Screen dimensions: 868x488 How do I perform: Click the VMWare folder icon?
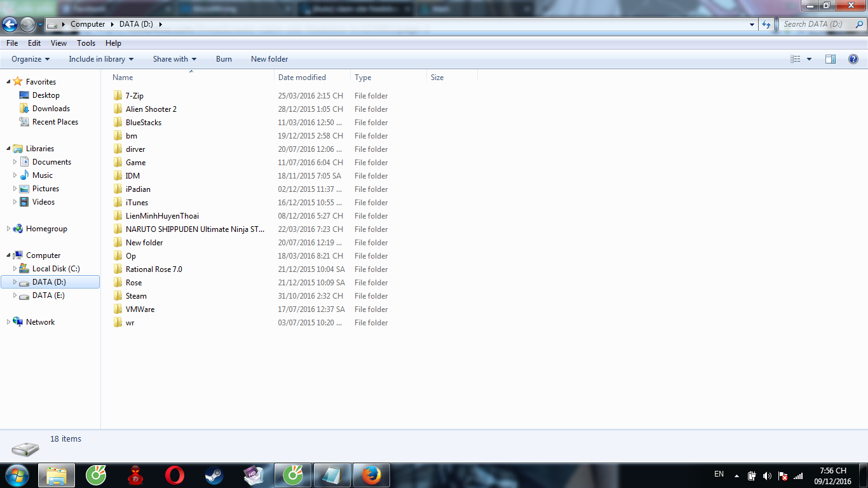(118, 309)
